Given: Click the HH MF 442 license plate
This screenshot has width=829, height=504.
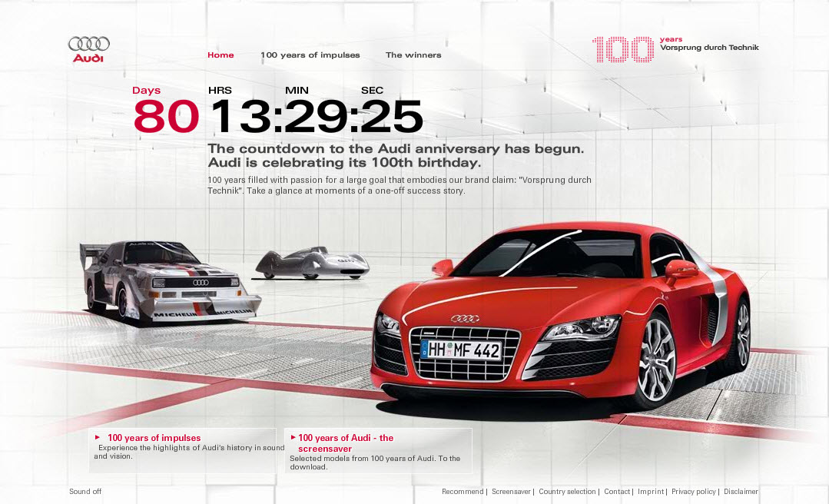Looking at the screenshot, I should 461,350.
